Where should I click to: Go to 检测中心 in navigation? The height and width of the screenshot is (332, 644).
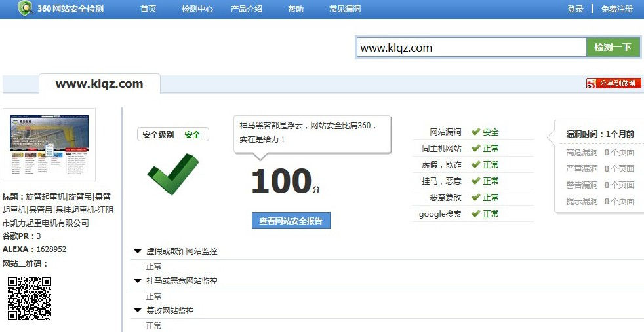pos(197,9)
